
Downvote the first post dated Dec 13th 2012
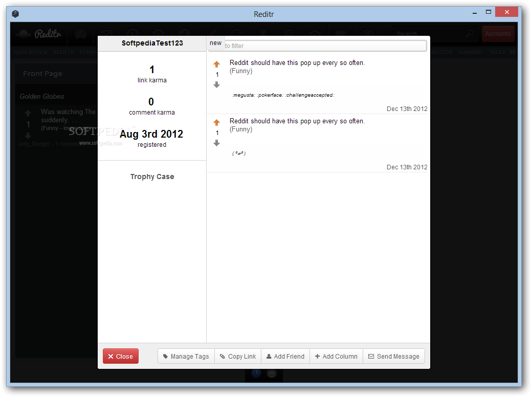pyautogui.click(x=216, y=84)
